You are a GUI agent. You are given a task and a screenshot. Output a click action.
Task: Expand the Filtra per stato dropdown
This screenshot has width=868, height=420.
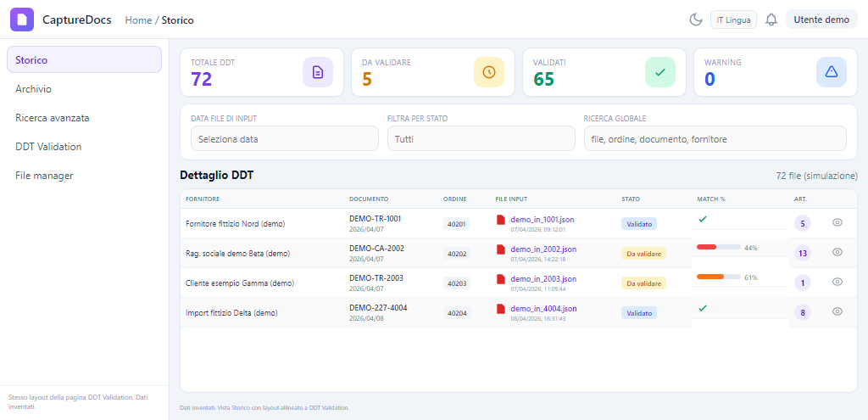(x=481, y=138)
